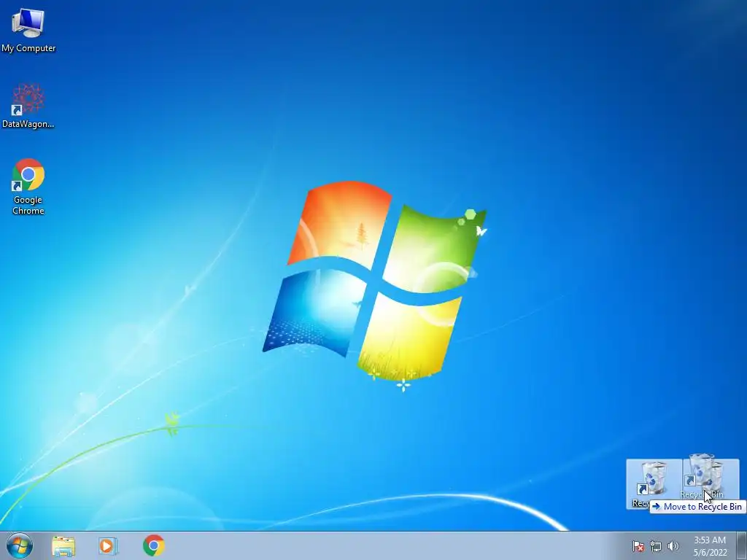
Task: Click the network status tray icon
Action: [x=656, y=546]
